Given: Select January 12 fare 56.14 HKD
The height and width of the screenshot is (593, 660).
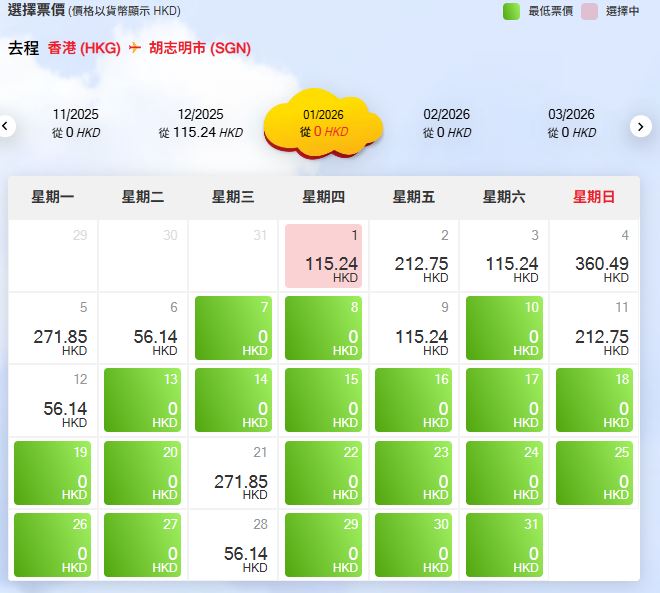Looking at the screenshot, I should click(x=53, y=400).
